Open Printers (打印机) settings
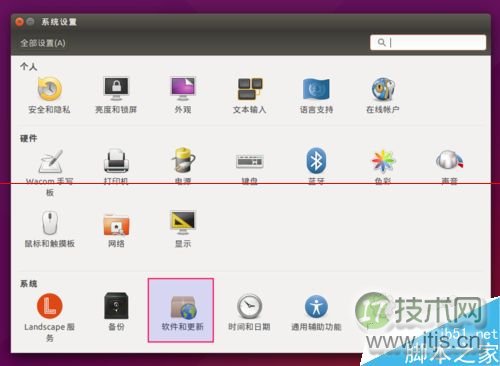500x366 pixels. point(116,167)
